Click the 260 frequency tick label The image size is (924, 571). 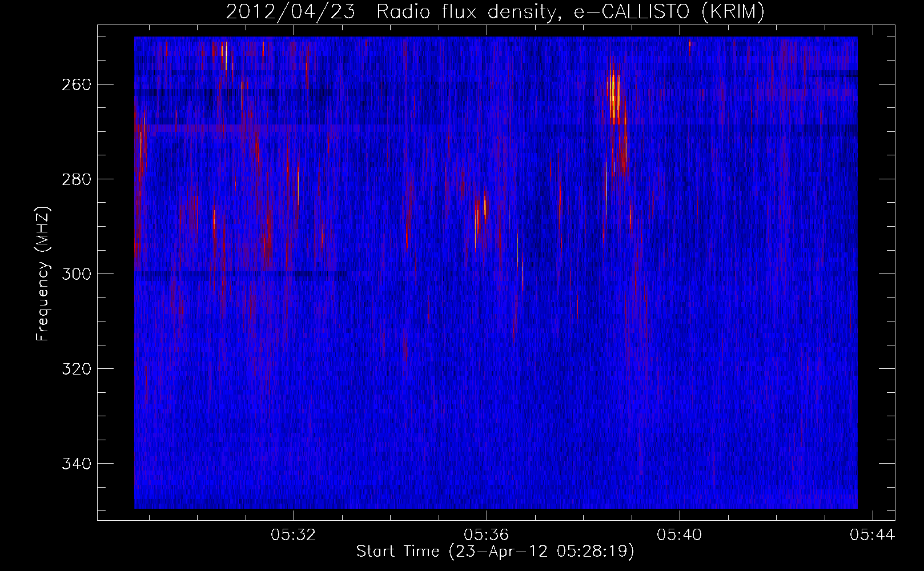(77, 85)
